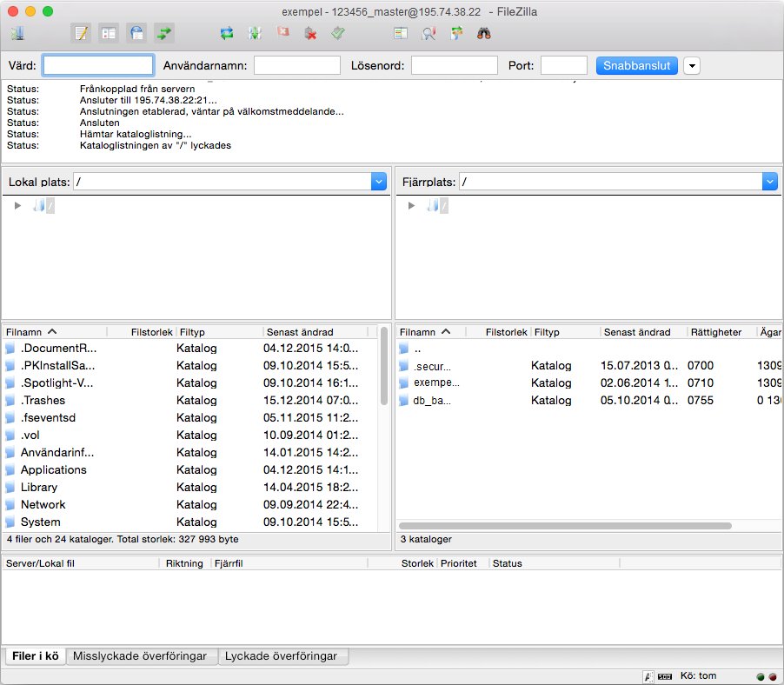The height and width of the screenshot is (685, 784).
Task: Click the Riktning queue column header
Action: point(184,563)
